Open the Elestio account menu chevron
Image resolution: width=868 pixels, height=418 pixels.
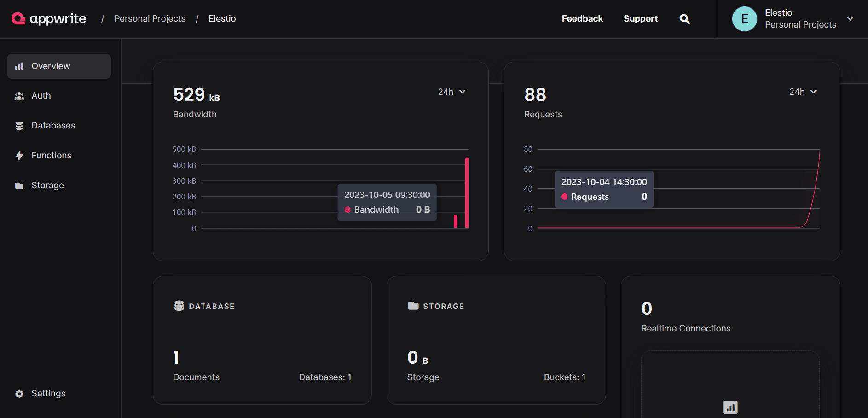(850, 19)
